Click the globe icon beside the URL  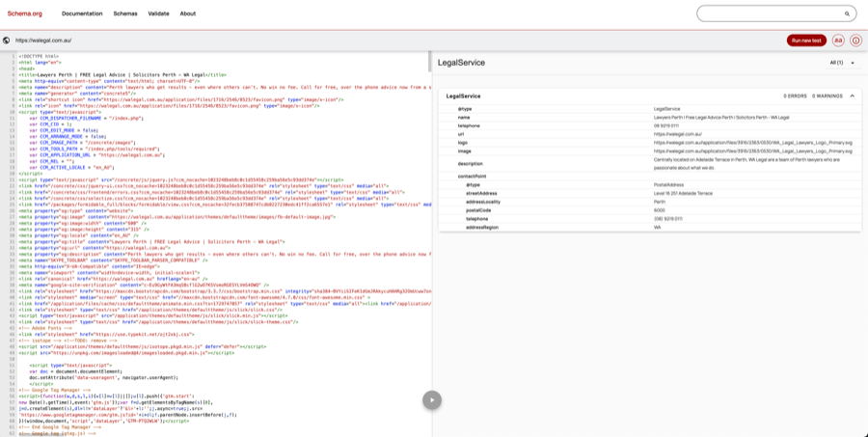click(x=7, y=41)
